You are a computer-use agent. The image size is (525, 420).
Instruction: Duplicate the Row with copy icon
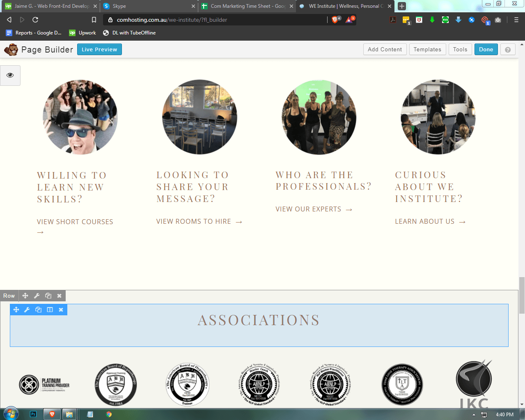[48, 296]
